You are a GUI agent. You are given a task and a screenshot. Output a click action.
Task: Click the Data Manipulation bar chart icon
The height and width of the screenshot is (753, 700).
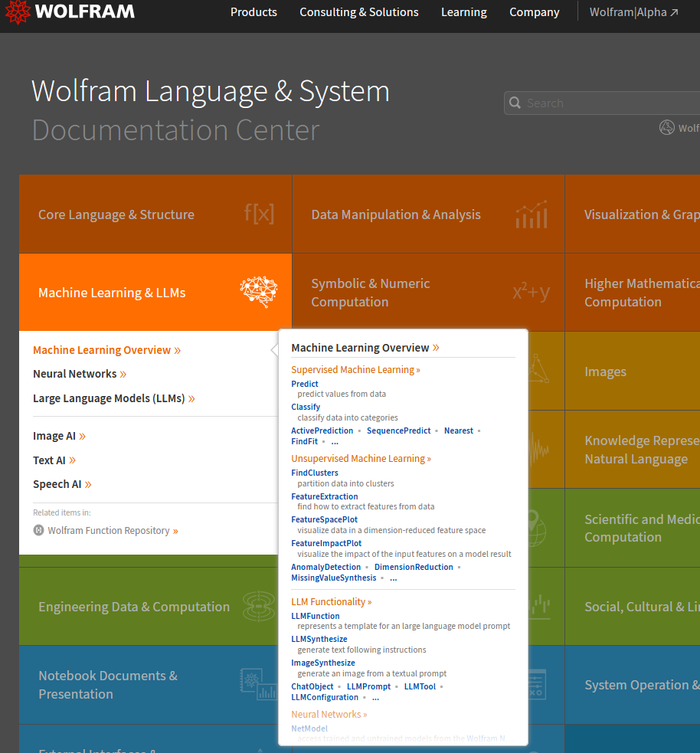pyautogui.click(x=532, y=214)
